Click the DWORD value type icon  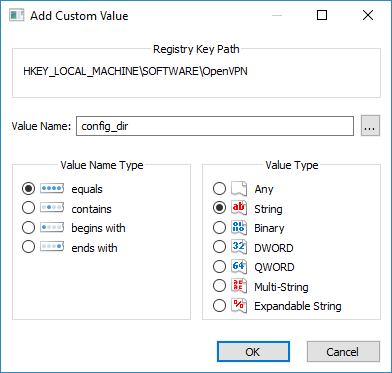239,247
